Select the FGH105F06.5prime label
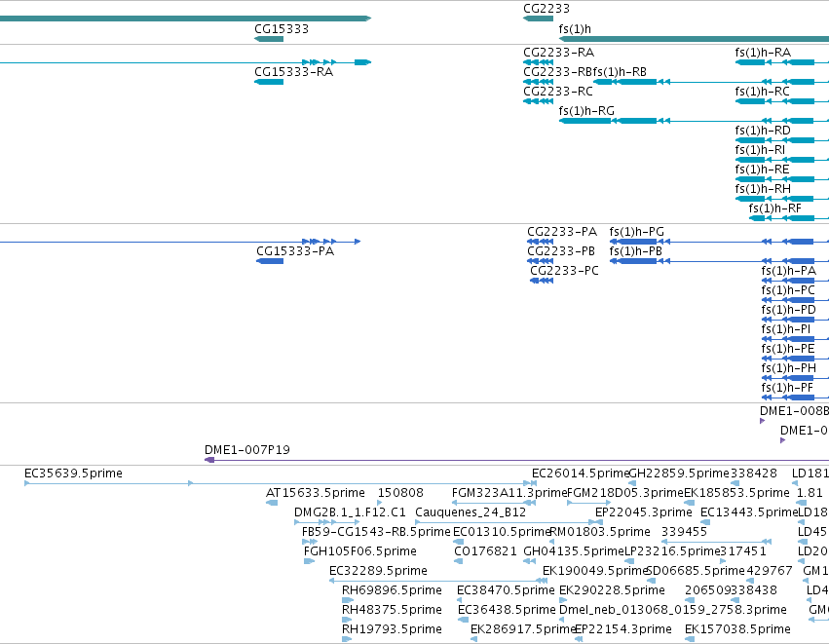The width and height of the screenshot is (829, 644). (360, 551)
